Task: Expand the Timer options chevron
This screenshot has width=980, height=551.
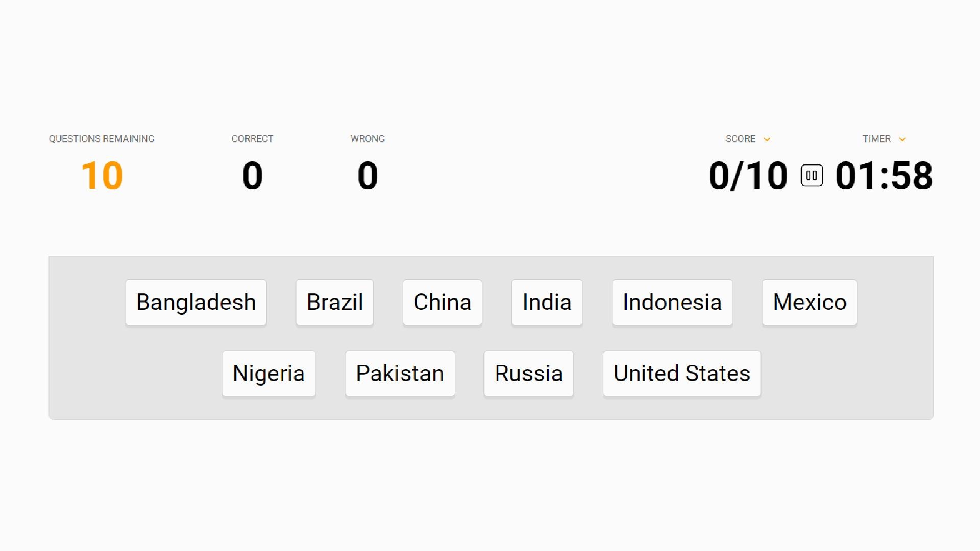Action: pos(901,139)
